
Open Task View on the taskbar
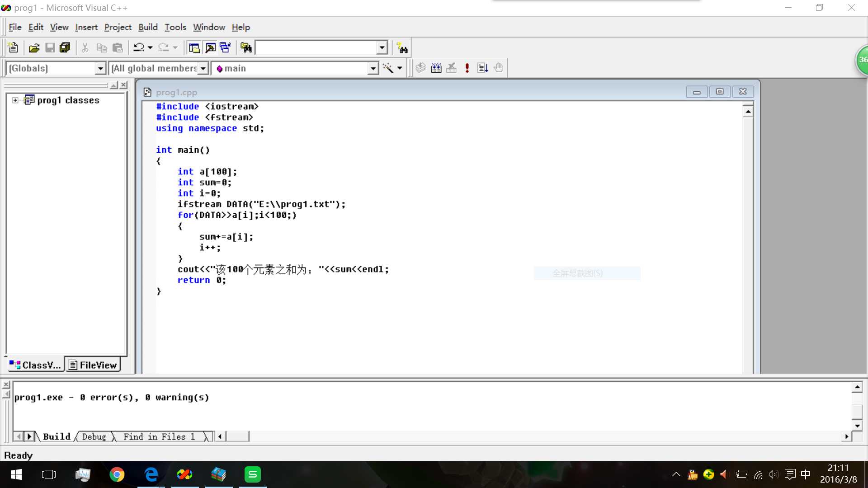point(48,474)
